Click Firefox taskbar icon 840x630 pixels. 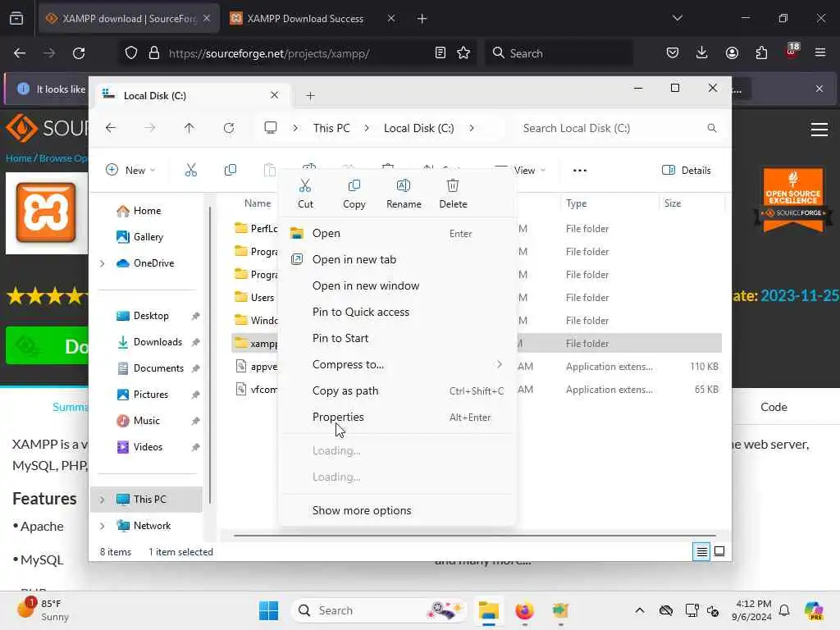coord(524,610)
